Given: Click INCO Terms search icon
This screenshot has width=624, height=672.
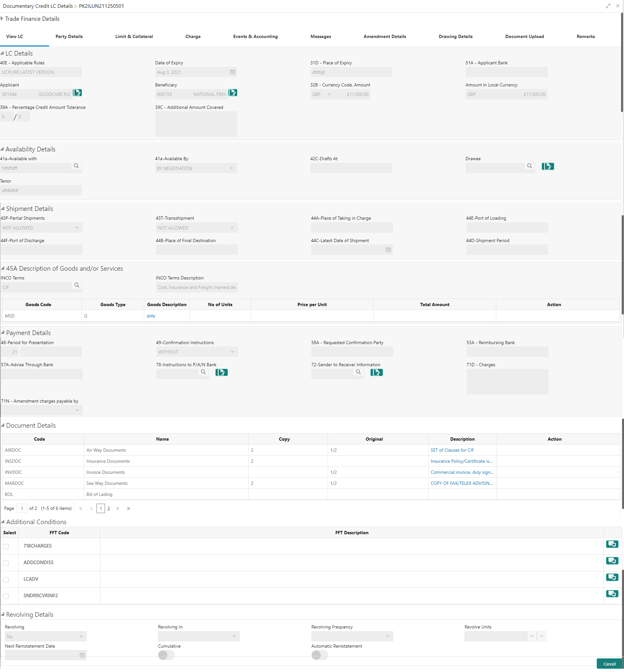Looking at the screenshot, I should (x=77, y=285).
